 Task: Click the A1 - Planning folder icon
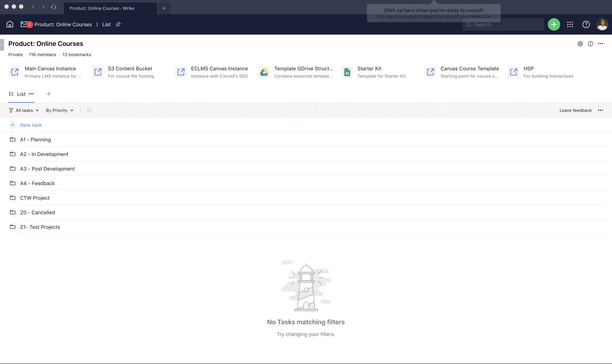(13, 140)
